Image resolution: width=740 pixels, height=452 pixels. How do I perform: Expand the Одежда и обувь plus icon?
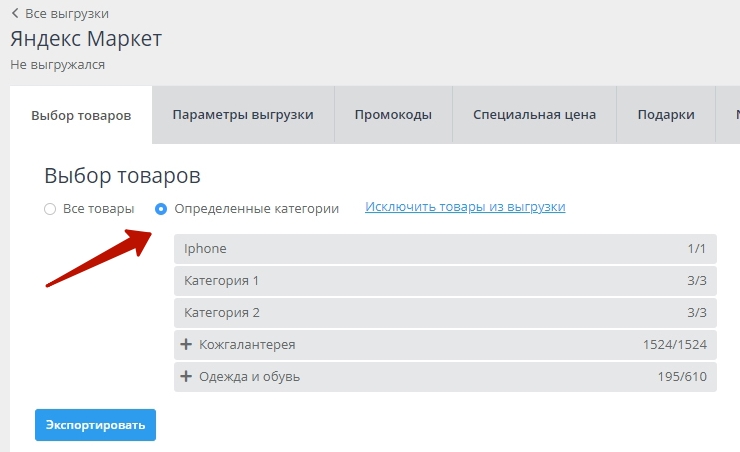coord(186,377)
